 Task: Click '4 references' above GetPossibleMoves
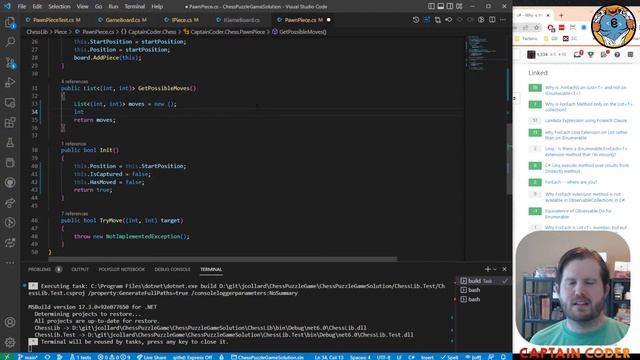pos(74,82)
